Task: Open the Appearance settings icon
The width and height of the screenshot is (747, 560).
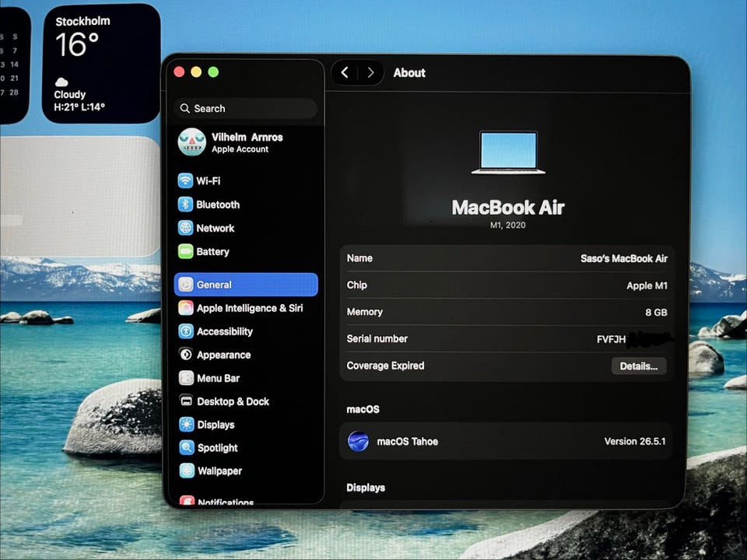Action: (x=186, y=355)
